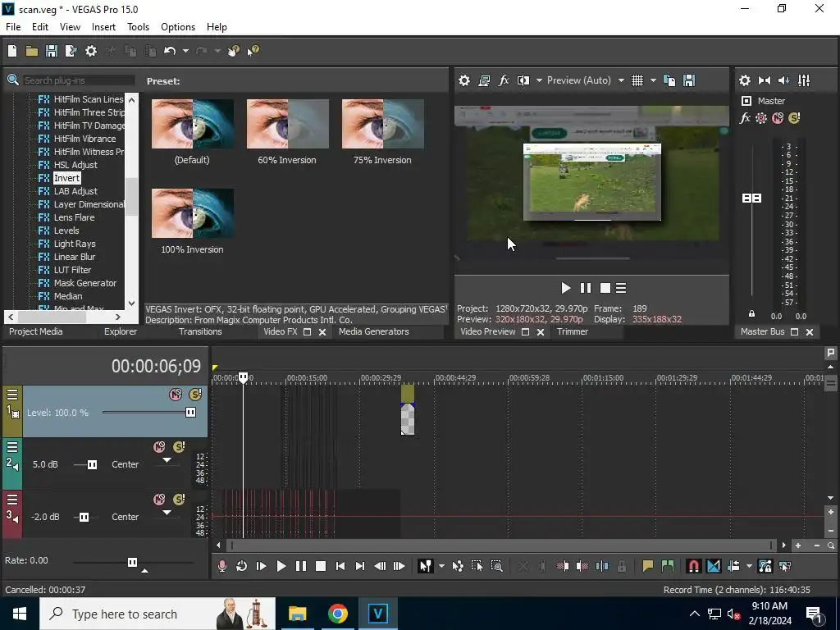Save the project with the floppy icon
This screenshot has height=630, width=840.
(52, 51)
